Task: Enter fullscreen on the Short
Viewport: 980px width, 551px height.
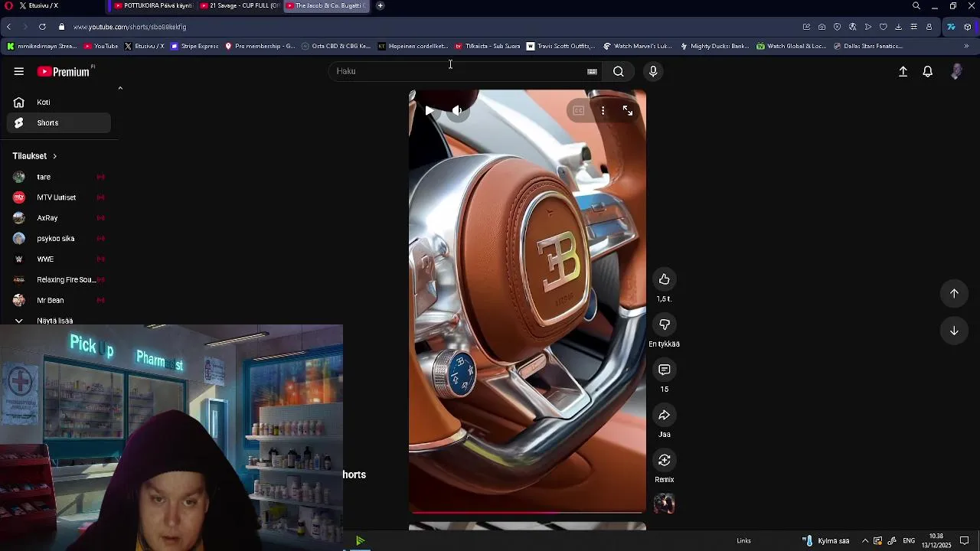Action: coord(628,111)
